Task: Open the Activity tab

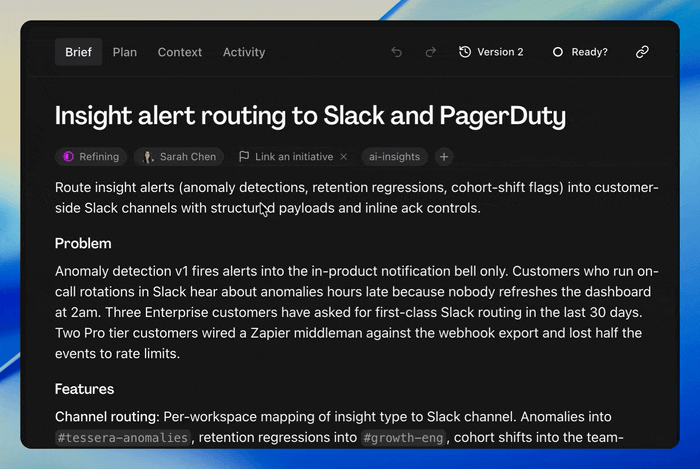Action: point(244,52)
